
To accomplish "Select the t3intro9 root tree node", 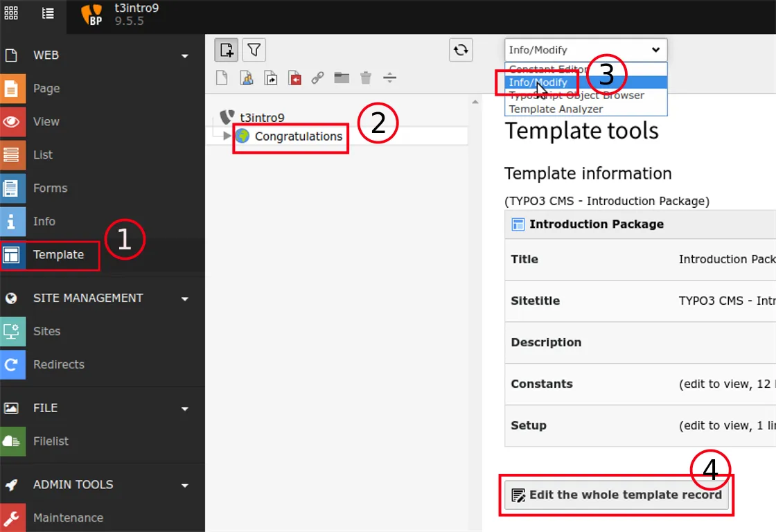I will (262, 118).
